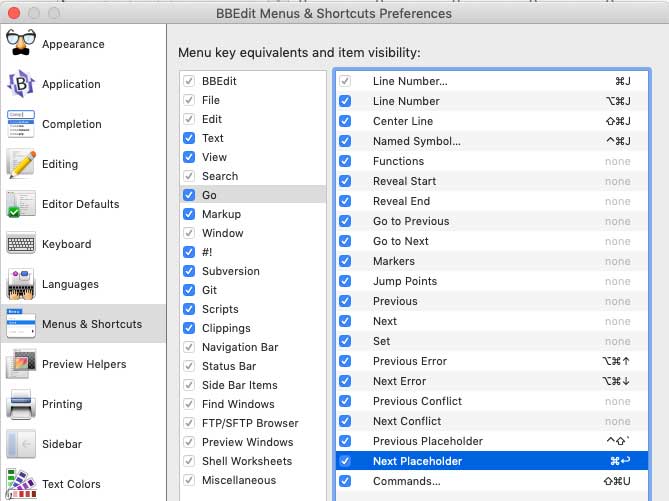
Task: Set a shortcut for Go to Previous
Action: click(617, 221)
